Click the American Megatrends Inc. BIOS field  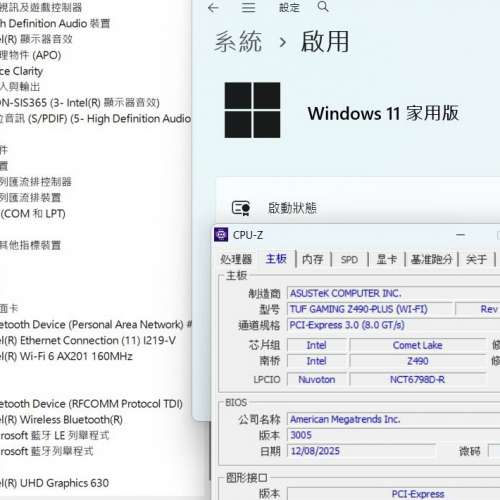(x=393, y=419)
